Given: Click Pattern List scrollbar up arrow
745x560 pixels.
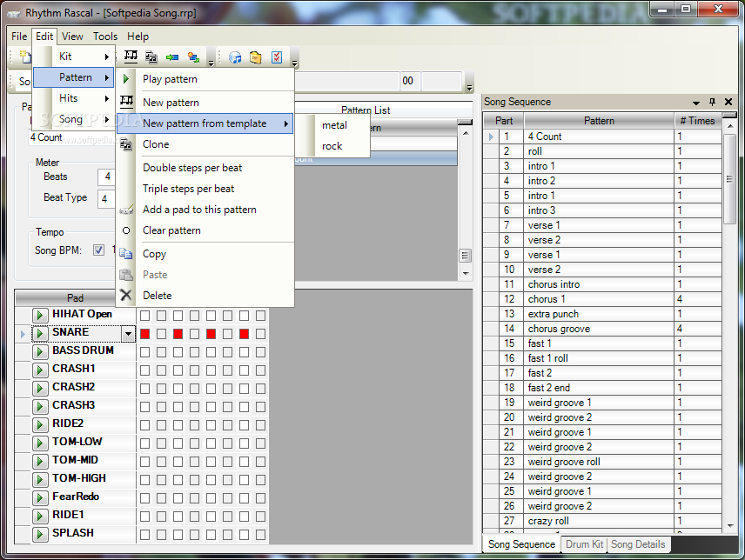Looking at the screenshot, I should tap(466, 133).
